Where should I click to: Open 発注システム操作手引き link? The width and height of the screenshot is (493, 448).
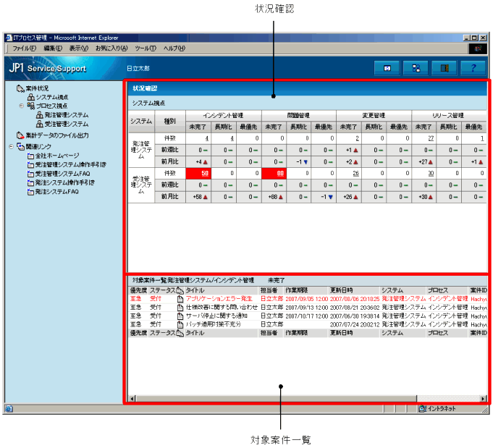click(64, 182)
